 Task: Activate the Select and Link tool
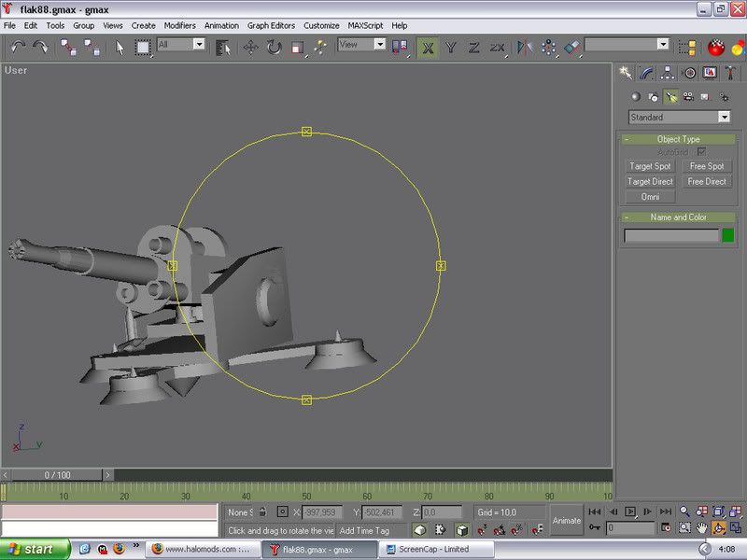tap(68, 48)
